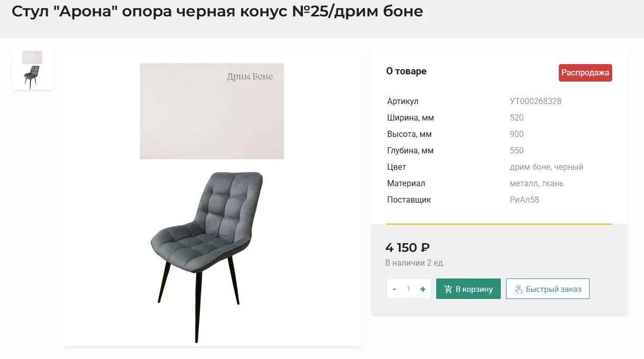The height and width of the screenshot is (359, 644).
Task: Click the hand tap icon in Быстрый заказ
Action: click(518, 289)
